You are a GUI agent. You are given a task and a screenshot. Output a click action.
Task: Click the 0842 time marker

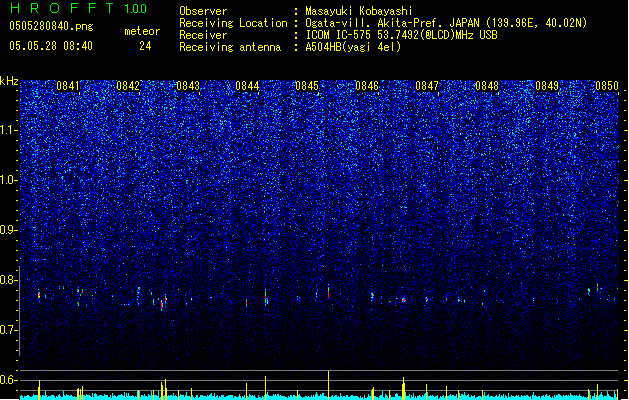pos(128,86)
